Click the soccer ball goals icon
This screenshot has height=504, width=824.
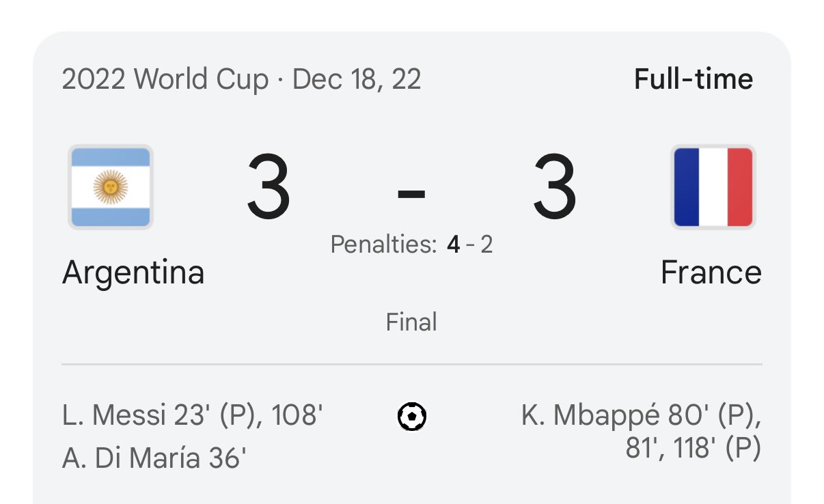[412, 417]
